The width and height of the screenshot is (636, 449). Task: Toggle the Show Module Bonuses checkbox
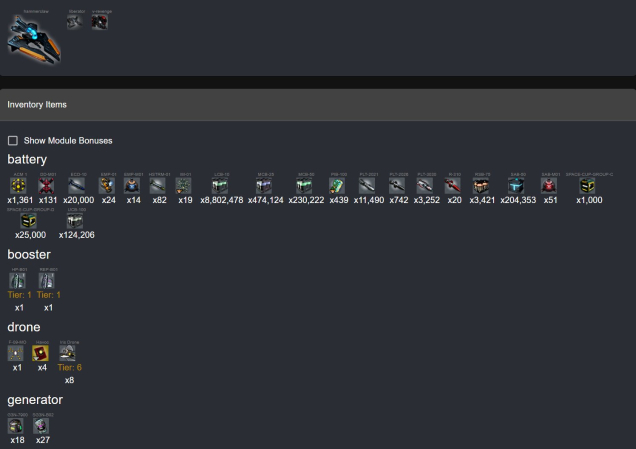pos(13,141)
